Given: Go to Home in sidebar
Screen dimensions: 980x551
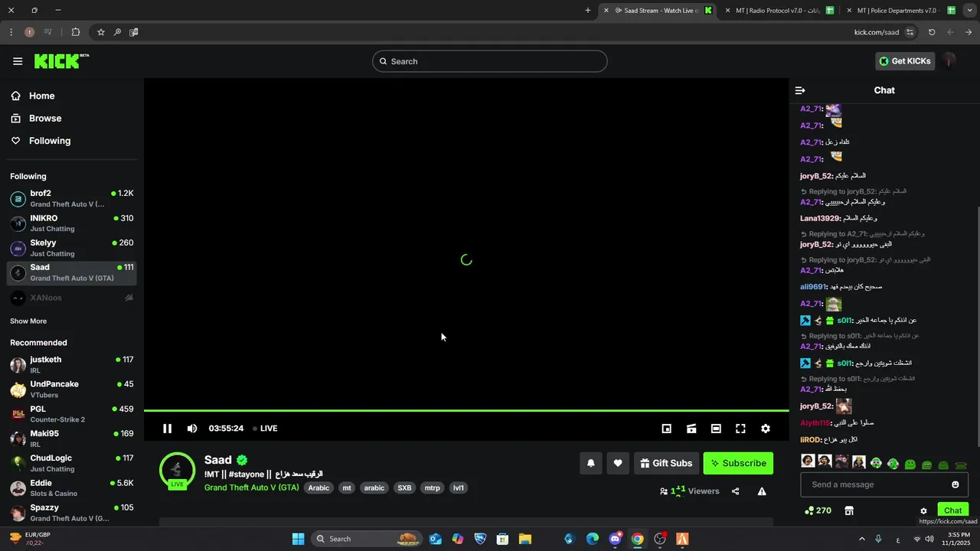Looking at the screenshot, I should tap(72, 96).
